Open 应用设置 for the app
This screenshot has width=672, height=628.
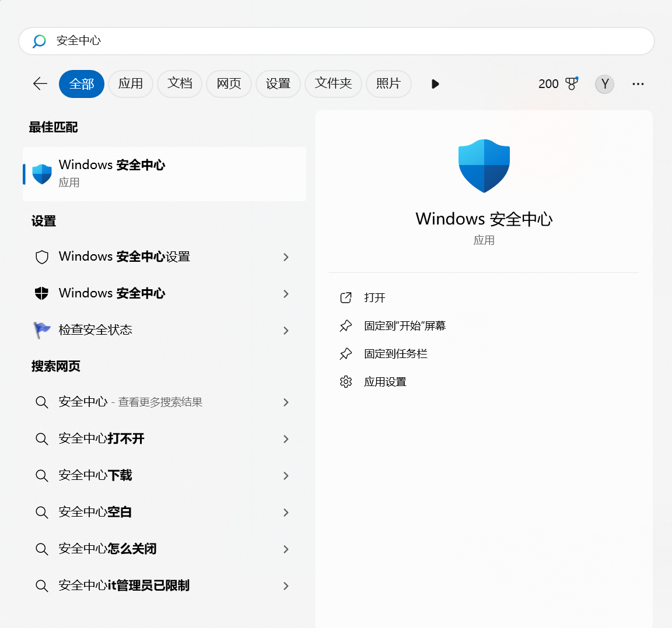point(385,382)
